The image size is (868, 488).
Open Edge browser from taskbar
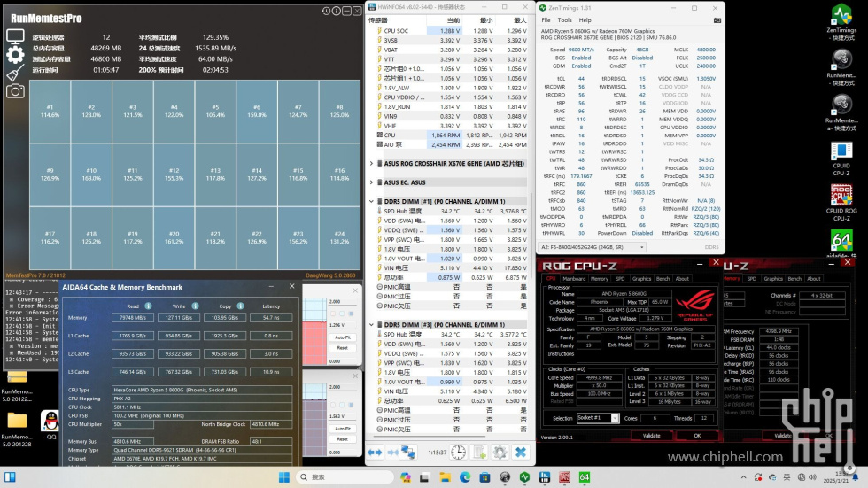(x=465, y=477)
